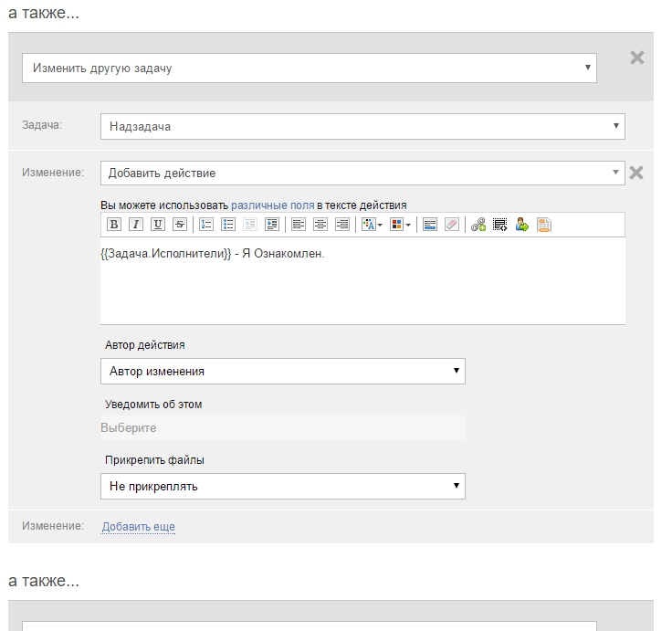Center align the text
This screenshot has width=672, height=631.
(x=320, y=225)
